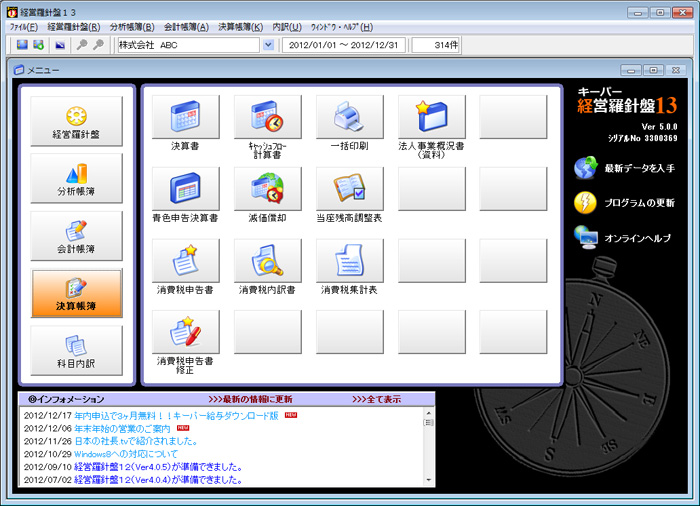Click the 314件 count field
The width and height of the screenshot is (700, 506).
pos(436,45)
